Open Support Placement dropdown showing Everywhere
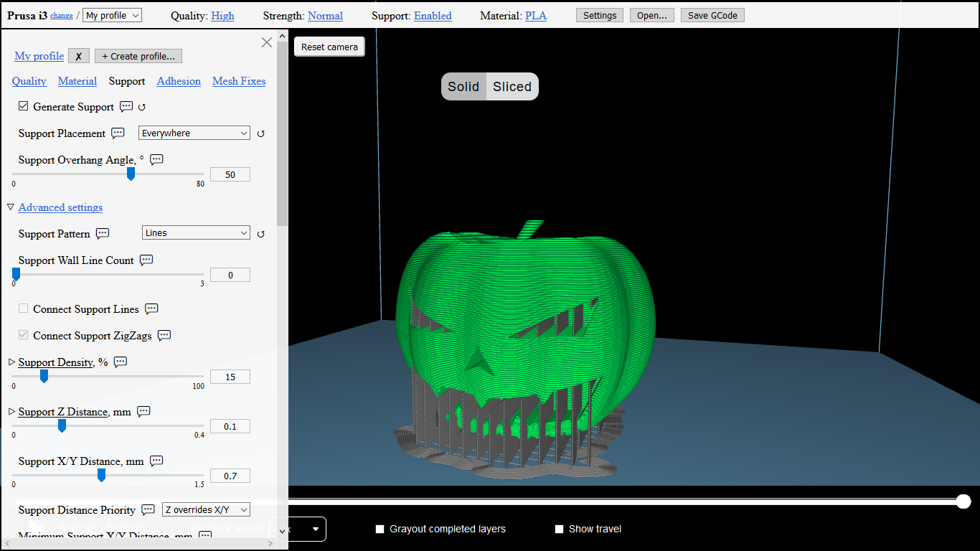Viewport: 980px width, 551px height. coord(194,133)
